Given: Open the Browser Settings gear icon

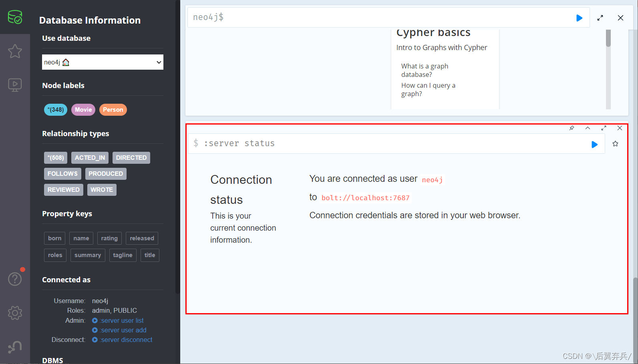Looking at the screenshot, I should (15, 313).
